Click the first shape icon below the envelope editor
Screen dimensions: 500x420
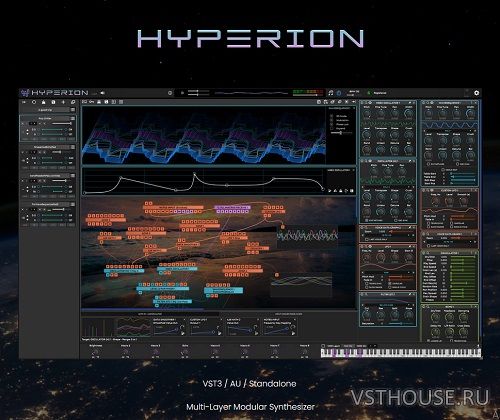pyautogui.click(x=330, y=191)
